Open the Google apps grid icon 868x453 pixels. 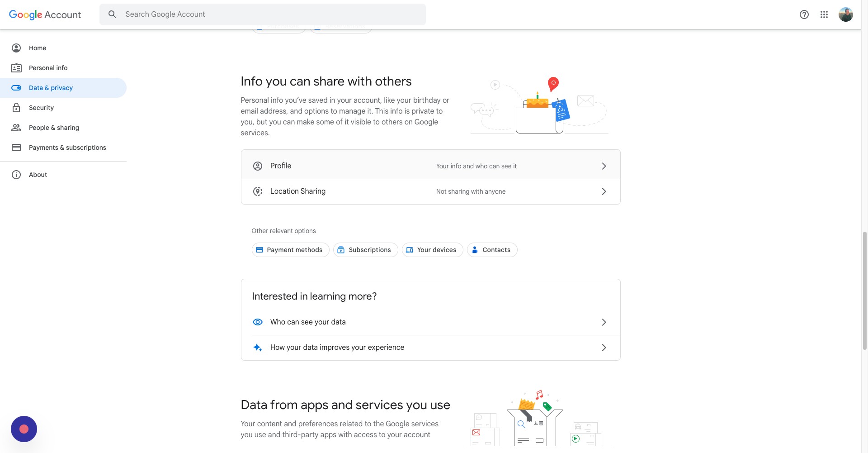[x=824, y=14]
